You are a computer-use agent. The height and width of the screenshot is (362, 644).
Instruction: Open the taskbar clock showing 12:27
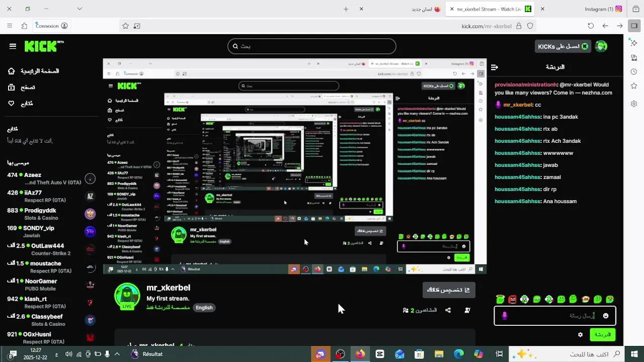[x=35, y=354]
